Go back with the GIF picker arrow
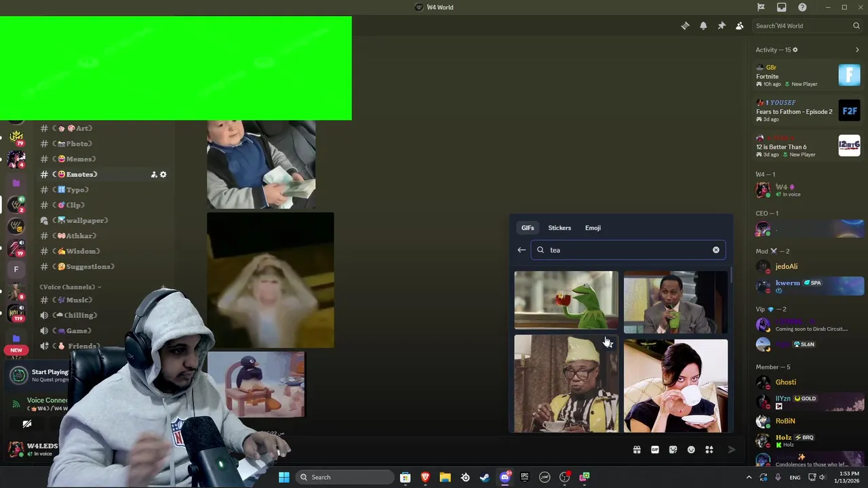The image size is (868, 488). click(x=521, y=250)
